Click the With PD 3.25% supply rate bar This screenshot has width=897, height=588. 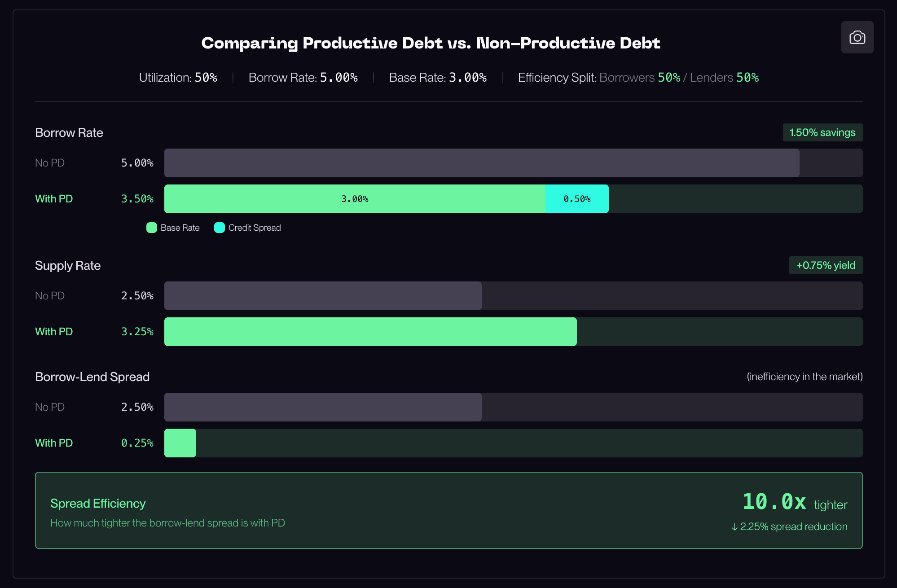[370, 332]
